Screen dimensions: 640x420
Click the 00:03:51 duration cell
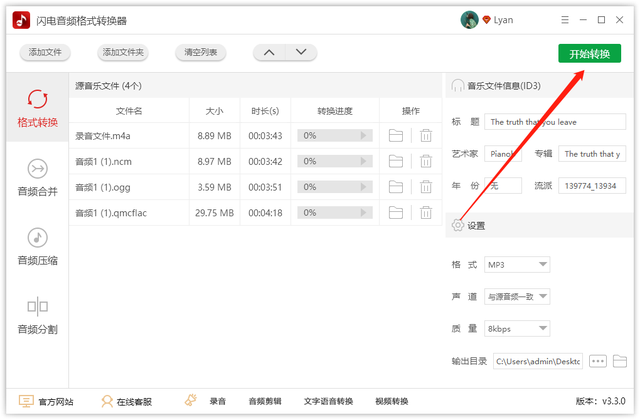(x=265, y=187)
